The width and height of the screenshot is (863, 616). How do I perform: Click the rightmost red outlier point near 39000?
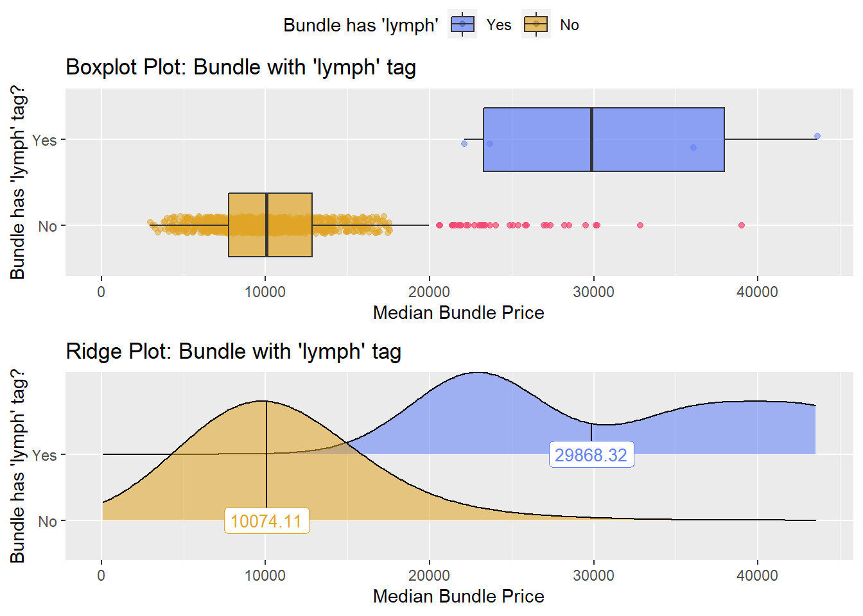(x=742, y=225)
